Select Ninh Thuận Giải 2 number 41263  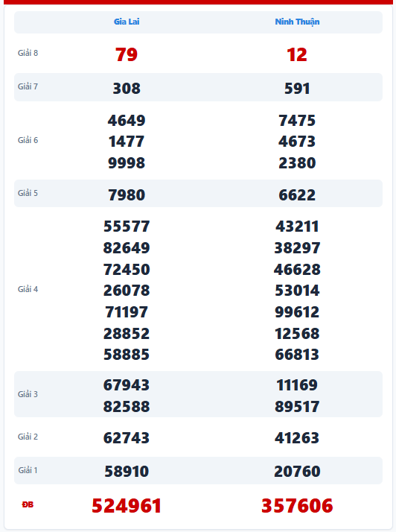point(297,437)
